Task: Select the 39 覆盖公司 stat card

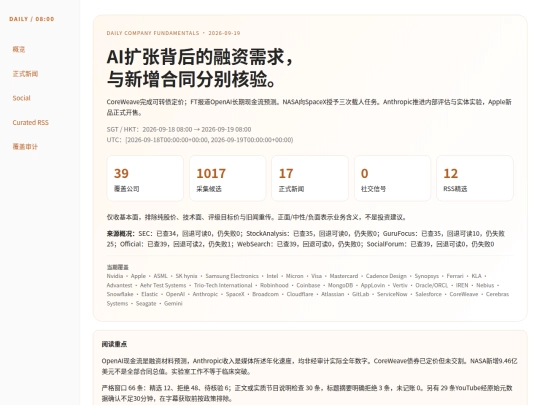Action: 145,178
